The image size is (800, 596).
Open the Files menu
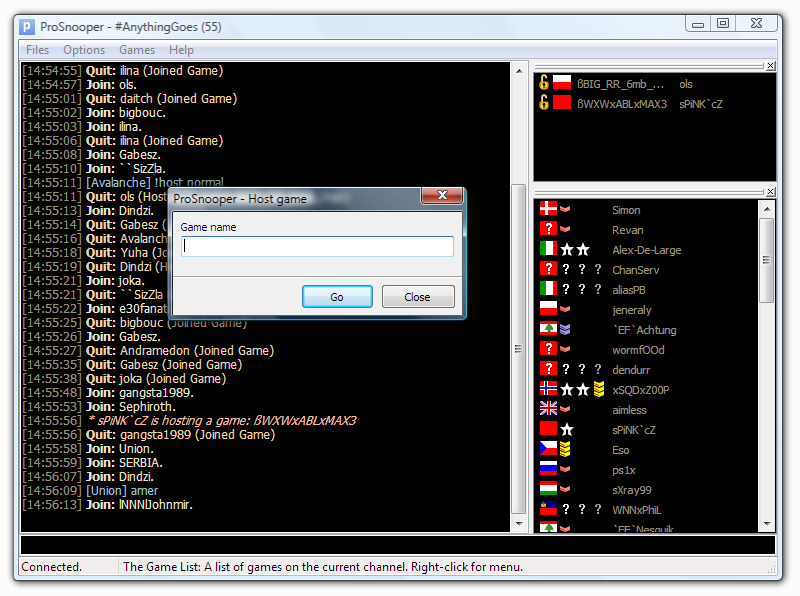(37, 50)
